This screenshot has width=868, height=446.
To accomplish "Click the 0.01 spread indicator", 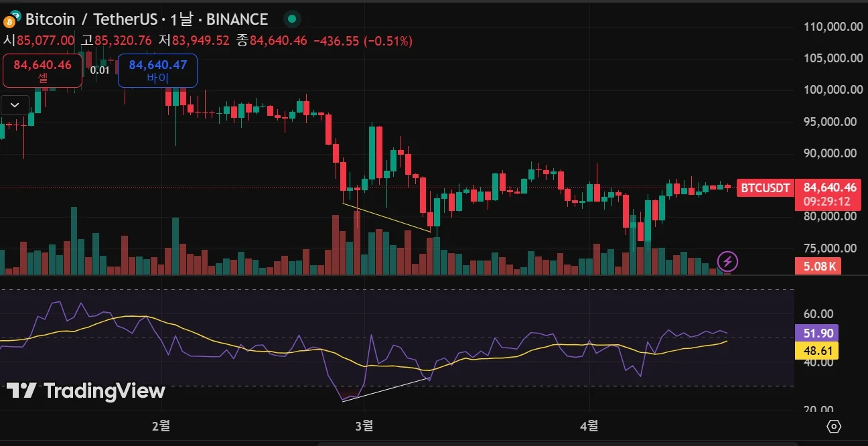I will (x=100, y=70).
